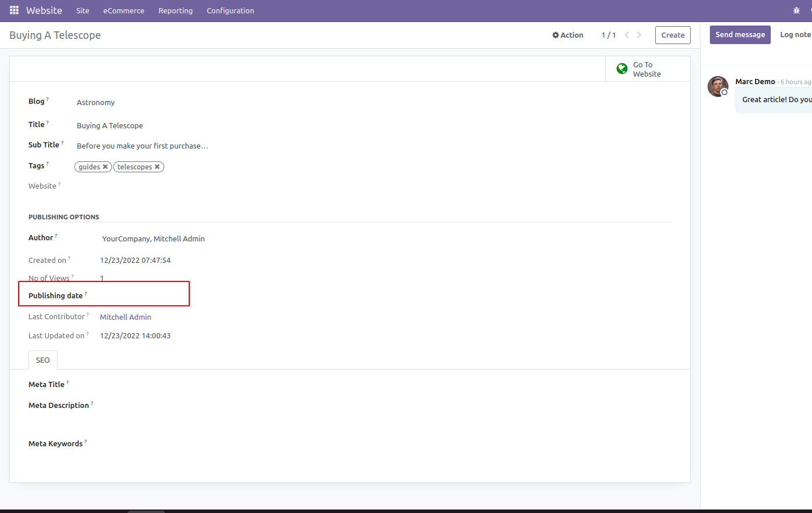Click the gear icon on Action menu
Viewport: 812px width, 513px height.
click(555, 35)
